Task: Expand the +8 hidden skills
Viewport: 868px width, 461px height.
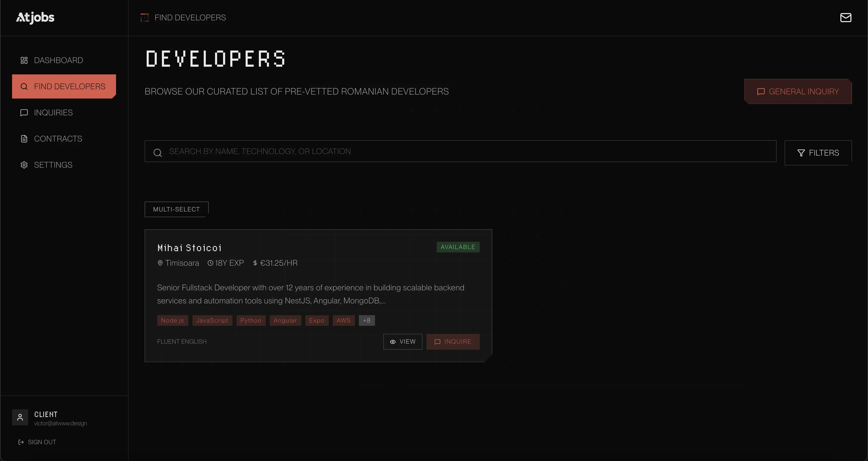Action: [367, 320]
